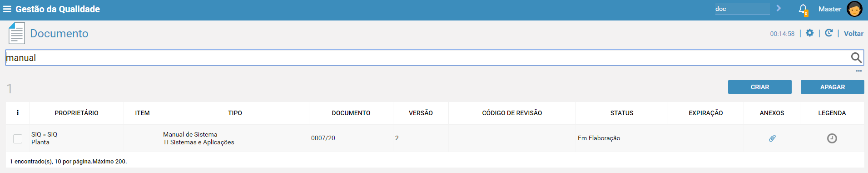Sort by DOCUMENTO column header
Screen dimensions: 868x173
351,113
